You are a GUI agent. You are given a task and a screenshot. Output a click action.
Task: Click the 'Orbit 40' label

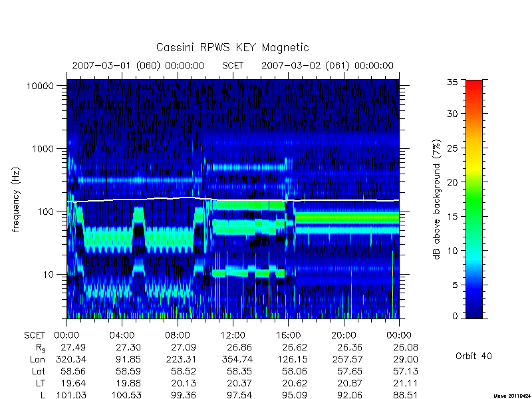click(473, 356)
